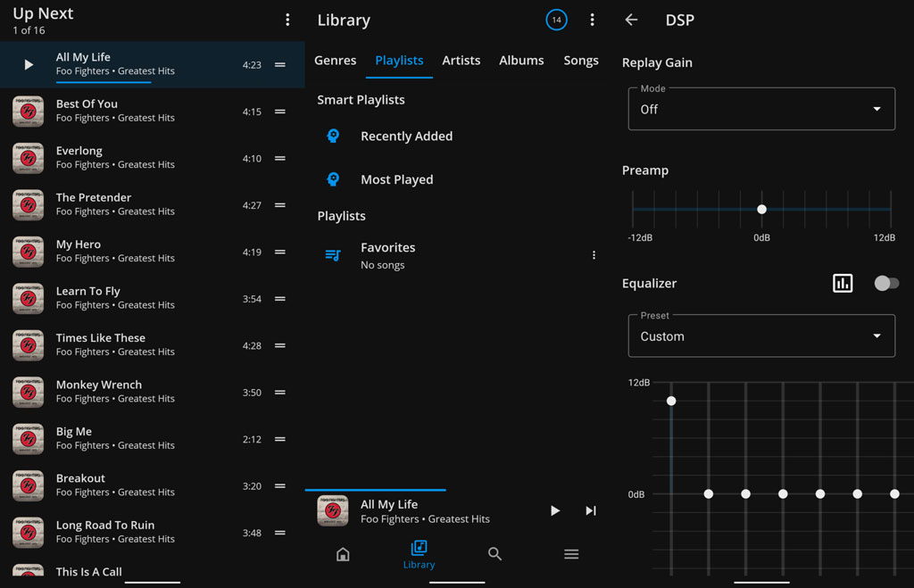
Task: Enable the Equalizer switch
Action: click(x=886, y=283)
